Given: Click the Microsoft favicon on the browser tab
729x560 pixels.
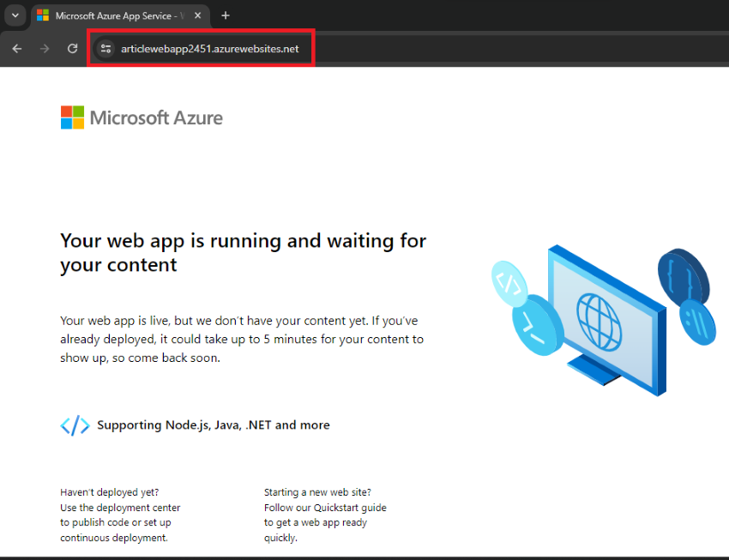Looking at the screenshot, I should click(43, 15).
